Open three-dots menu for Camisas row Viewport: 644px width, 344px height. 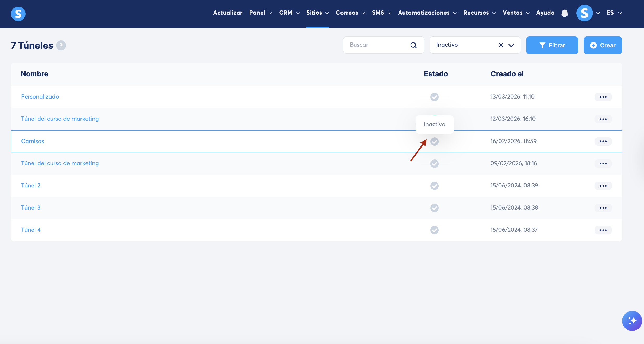pos(603,141)
